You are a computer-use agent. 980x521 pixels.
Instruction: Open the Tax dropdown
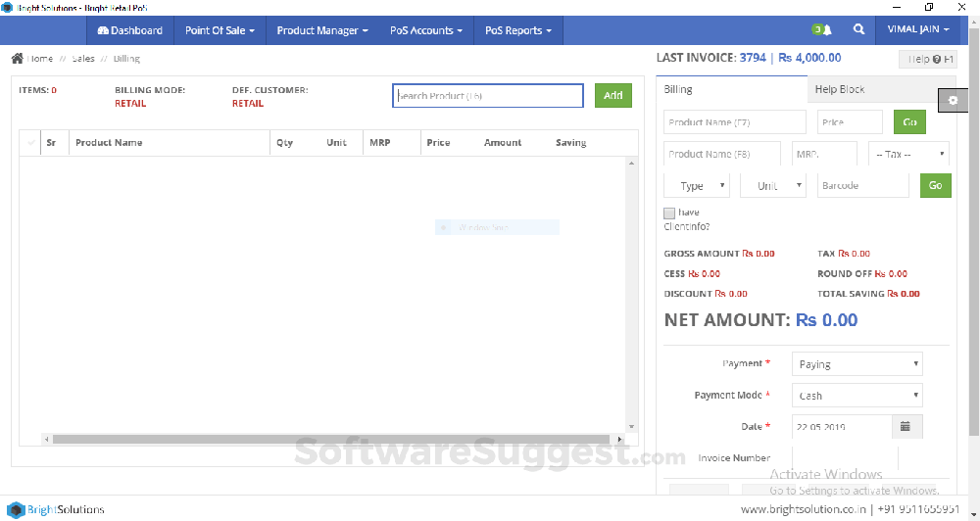click(x=908, y=154)
